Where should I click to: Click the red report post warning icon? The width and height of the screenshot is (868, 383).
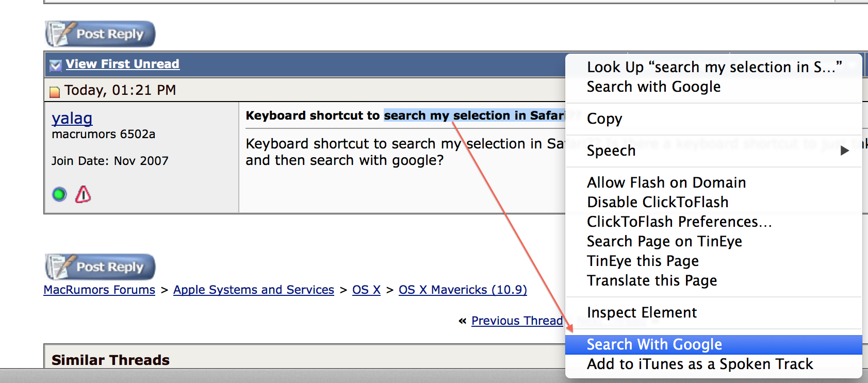click(83, 194)
